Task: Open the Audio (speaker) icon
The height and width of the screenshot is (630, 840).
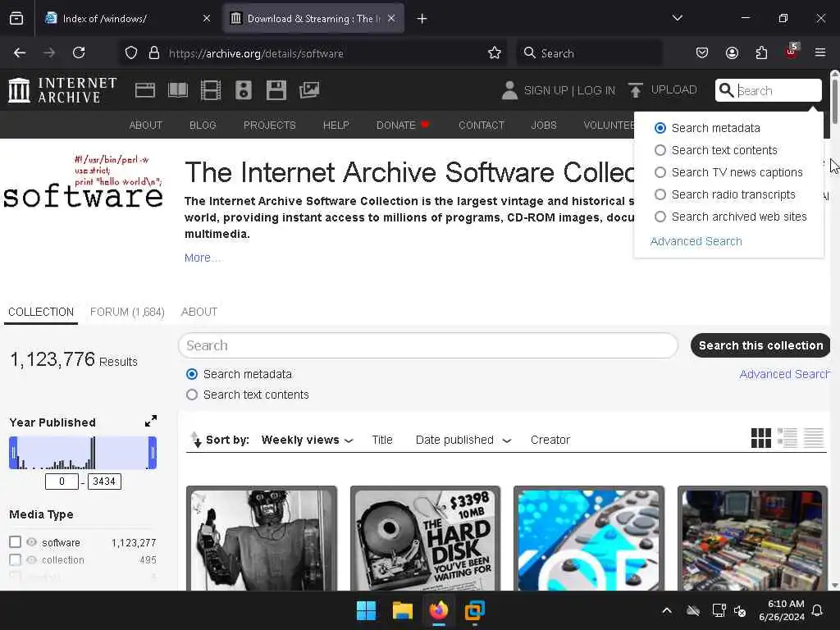Action: (243, 90)
